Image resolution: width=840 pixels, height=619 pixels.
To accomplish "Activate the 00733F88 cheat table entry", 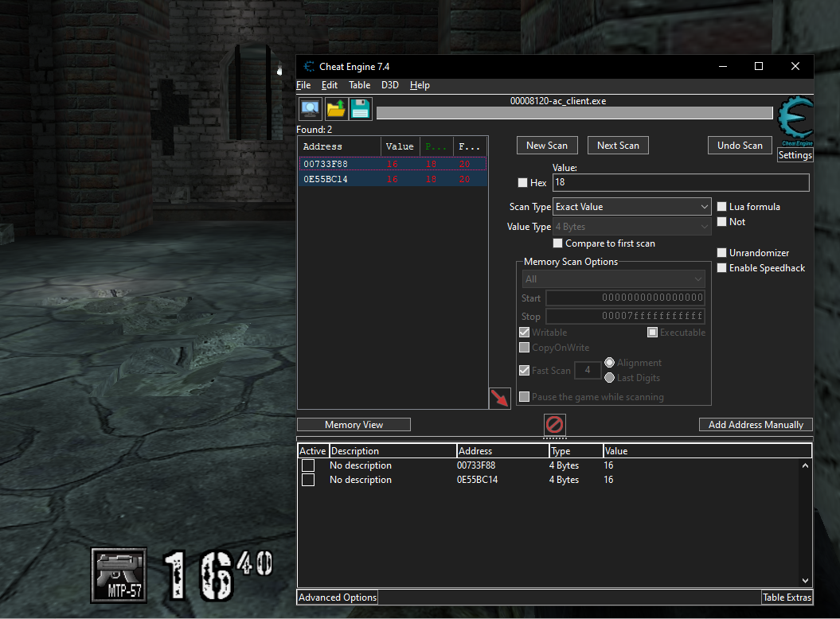I will [308, 465].
